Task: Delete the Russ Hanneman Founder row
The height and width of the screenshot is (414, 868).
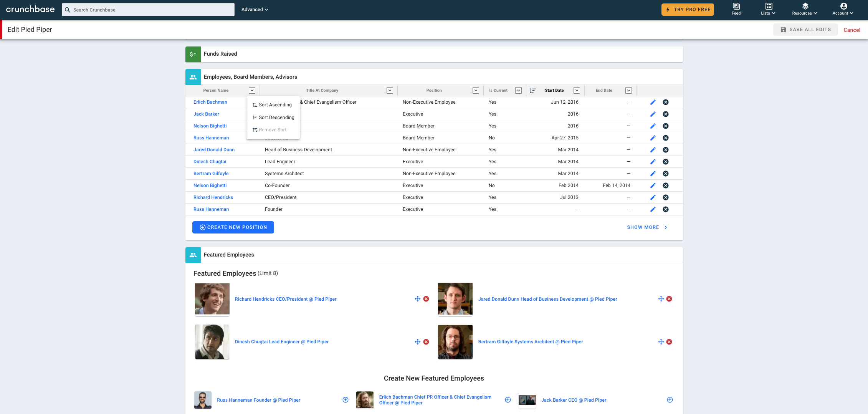Action: pos(666,209)
